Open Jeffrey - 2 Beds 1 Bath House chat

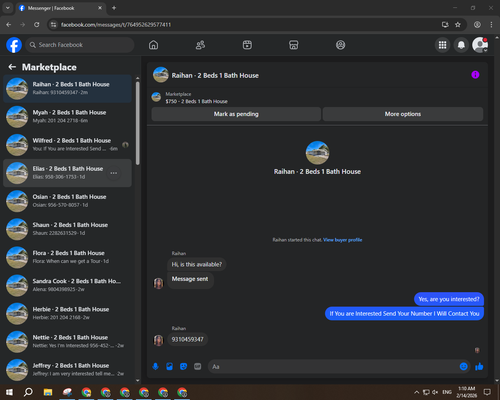click(68, 370)
